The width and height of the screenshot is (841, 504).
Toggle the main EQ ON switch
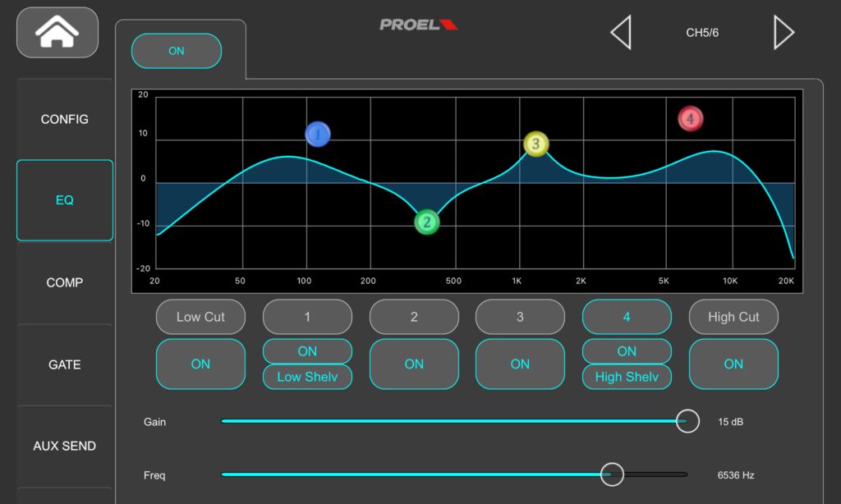coord(177,51)
